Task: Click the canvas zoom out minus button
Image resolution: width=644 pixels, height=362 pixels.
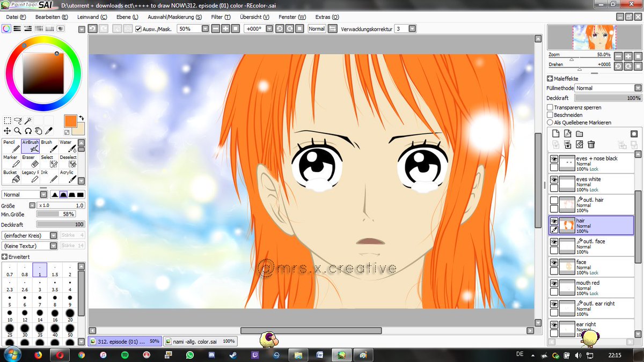Action: pos(215,28)
